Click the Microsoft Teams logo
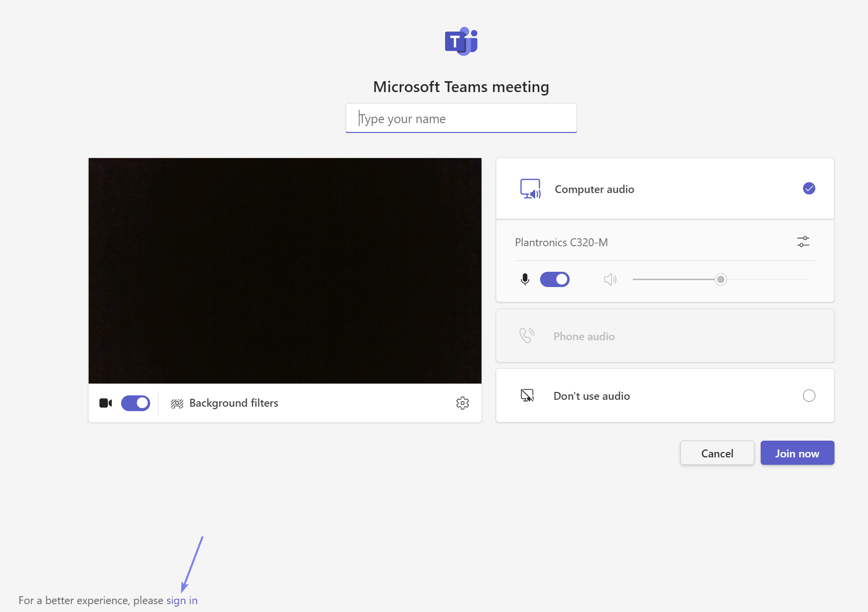 coord(461,41)
